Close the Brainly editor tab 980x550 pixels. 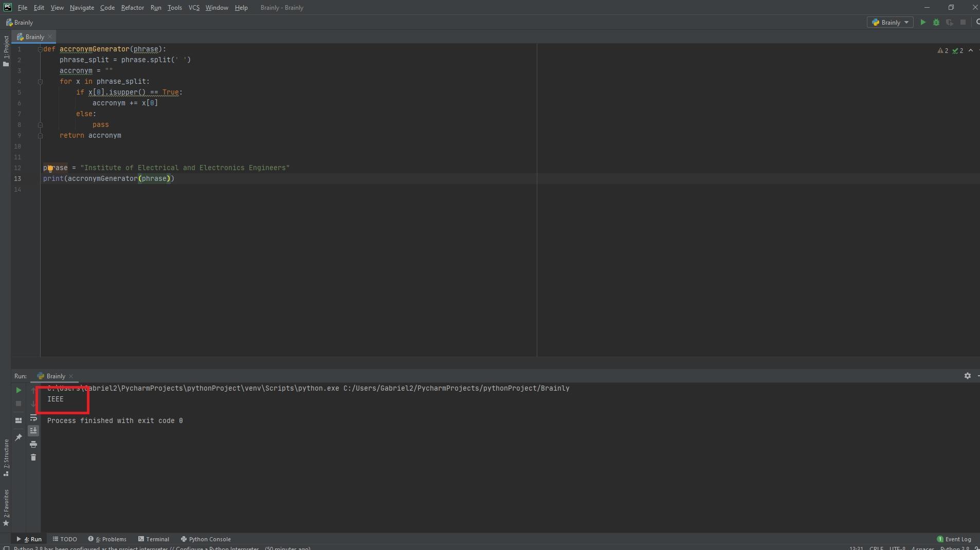pos(50,37)
